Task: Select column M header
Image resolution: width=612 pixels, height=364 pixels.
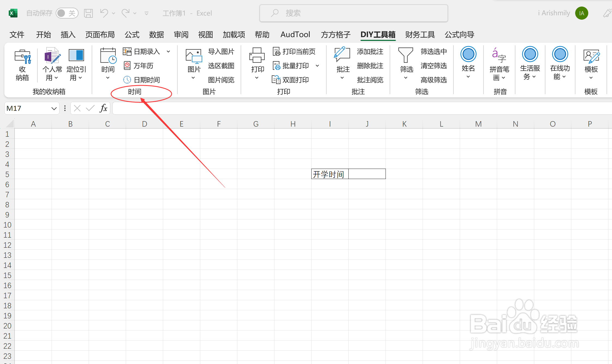Action: click(x=478, y=124)
